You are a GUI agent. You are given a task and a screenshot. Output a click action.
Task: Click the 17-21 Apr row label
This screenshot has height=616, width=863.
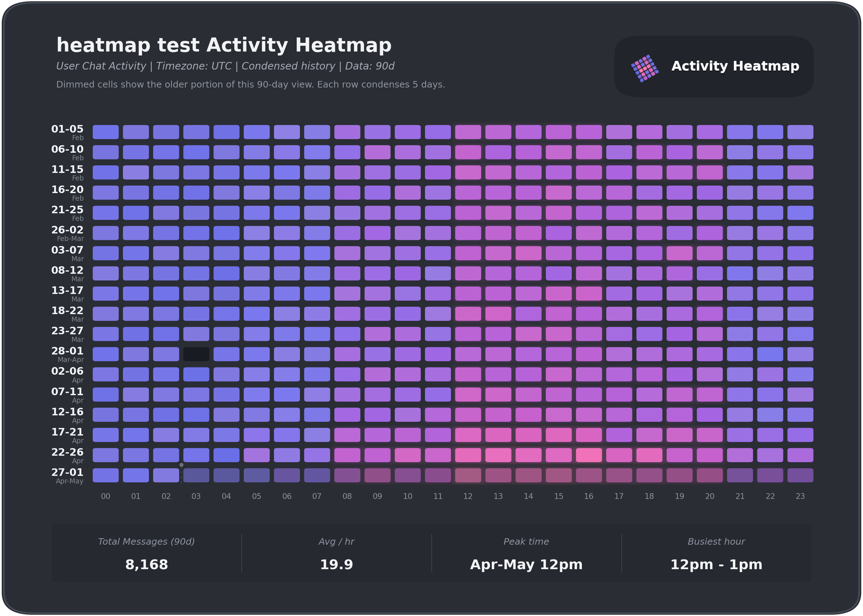[67, 436]
